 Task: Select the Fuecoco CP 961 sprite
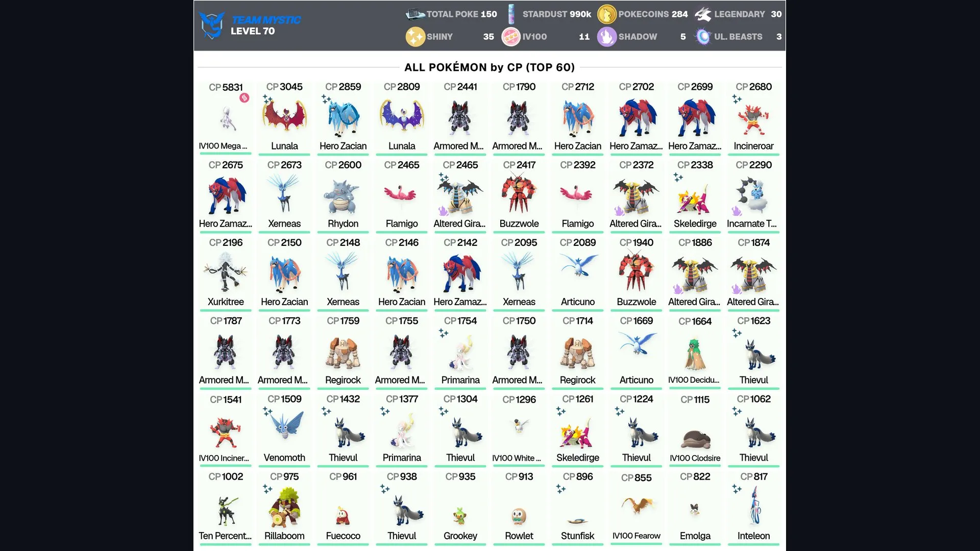(x=343, y=515)
